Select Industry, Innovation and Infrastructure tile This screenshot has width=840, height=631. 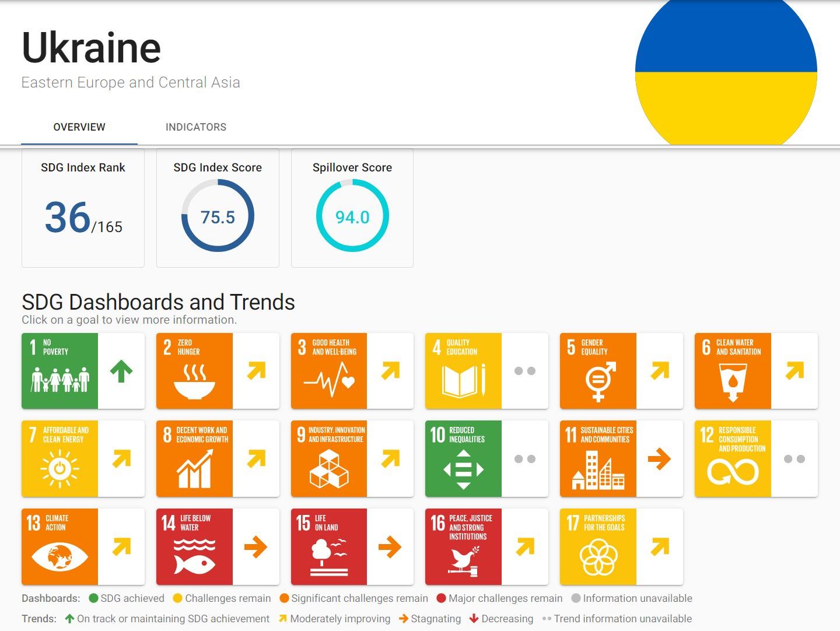coord(329,459)
